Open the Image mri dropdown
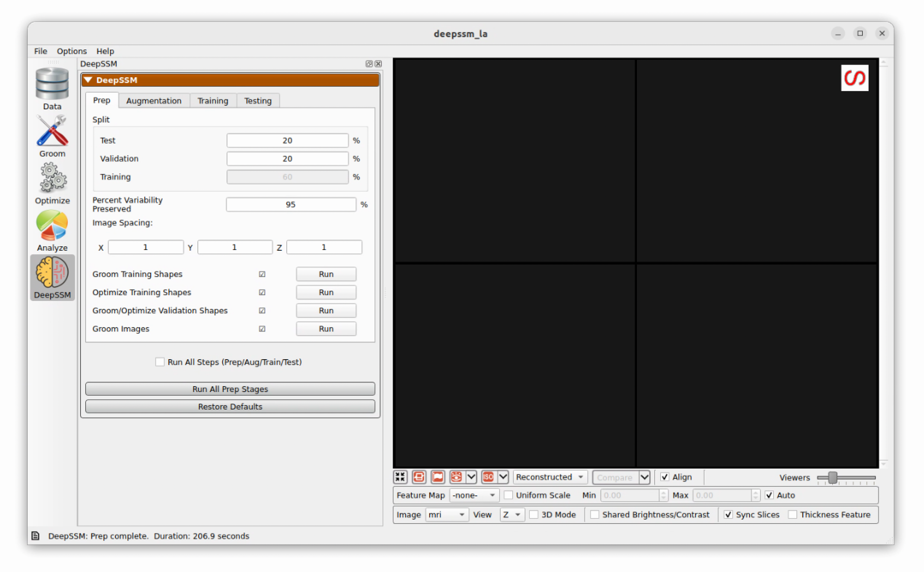This screenshot has height=572, width=924. [447, 515]
